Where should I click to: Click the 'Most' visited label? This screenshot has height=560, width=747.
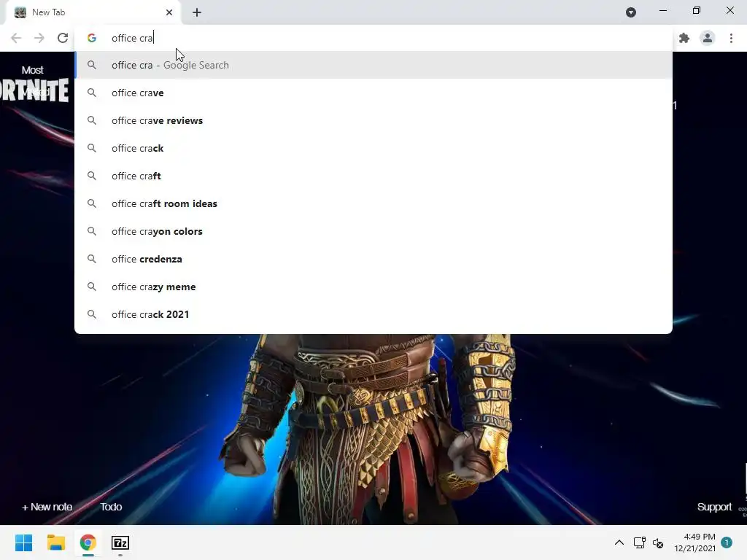pos(32,70)
